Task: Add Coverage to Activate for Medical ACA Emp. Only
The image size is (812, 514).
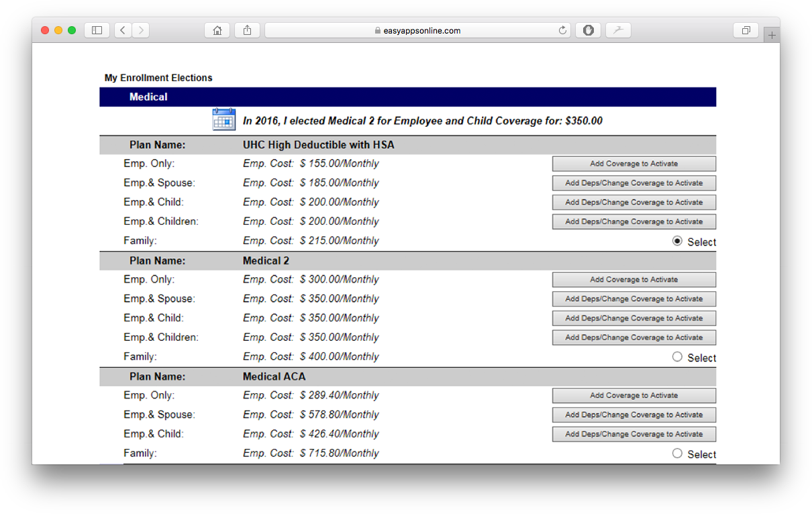Action: [633, 395]
